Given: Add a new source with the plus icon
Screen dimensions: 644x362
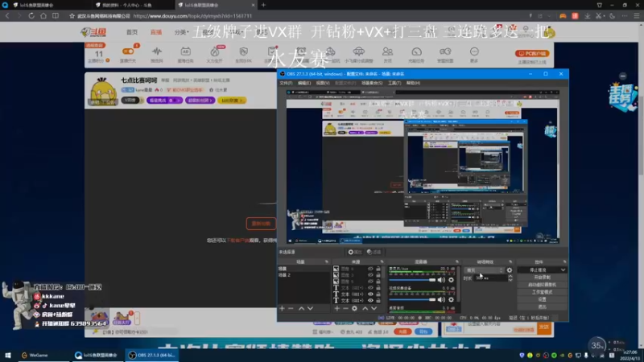Looking at the screenshot, I should pyautogui.click(x=337, y=308).
